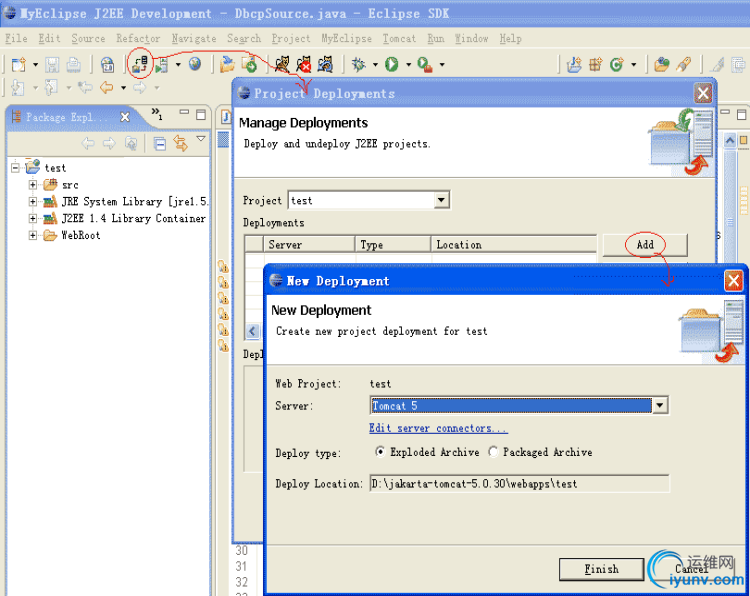Open the Window menu
The image size is (750, 596).
pyautogui.click(x=471, y=38)
